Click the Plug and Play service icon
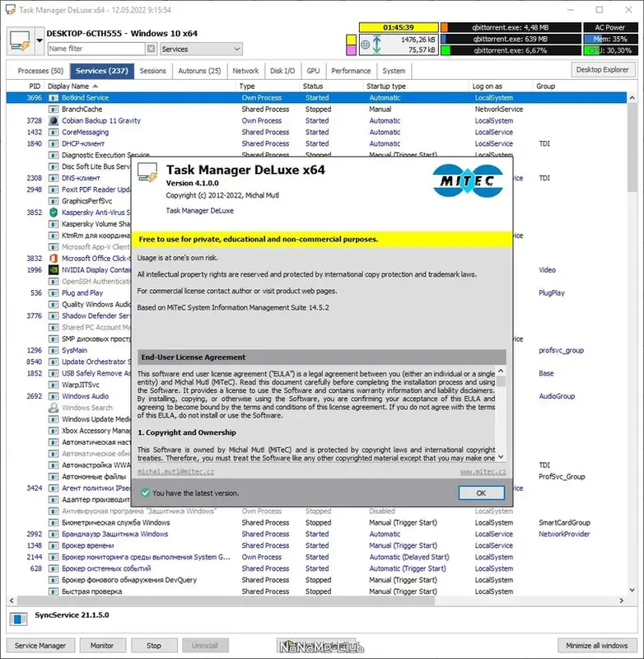Viewport: 644px width, 659px height. [x=54, y=293]
